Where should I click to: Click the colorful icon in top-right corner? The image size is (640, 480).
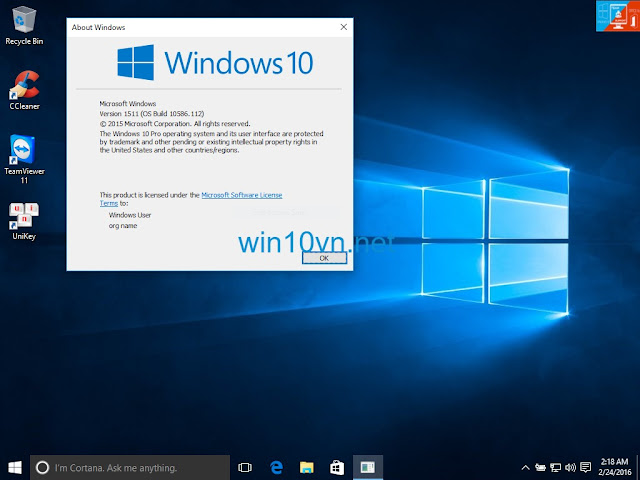618,16
